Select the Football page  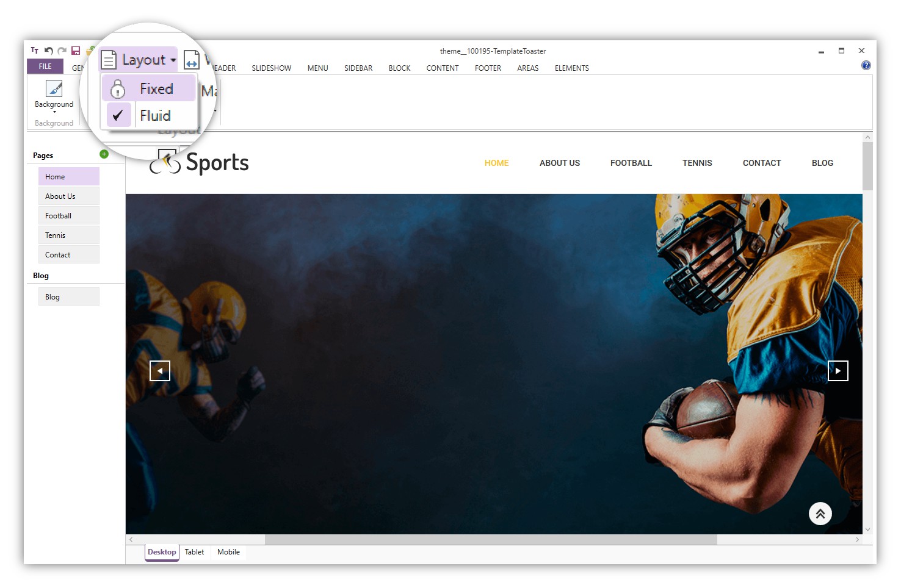coord(69,215)
